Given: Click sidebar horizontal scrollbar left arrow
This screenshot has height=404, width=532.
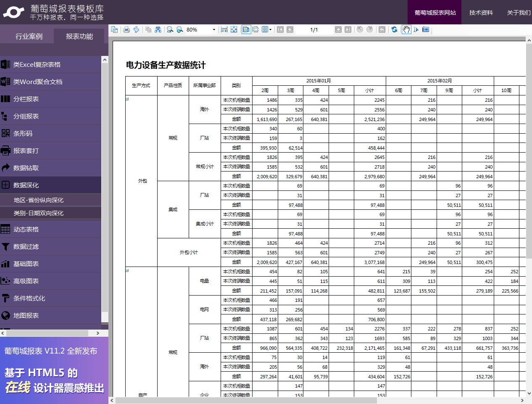Looking at the screenshot, I should coord(3,333).
